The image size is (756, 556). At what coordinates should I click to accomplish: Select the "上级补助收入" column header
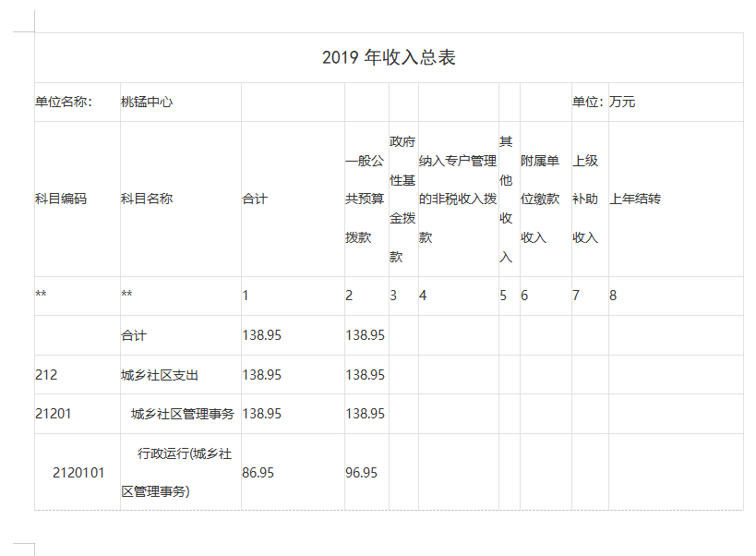(x=585, y=199)
